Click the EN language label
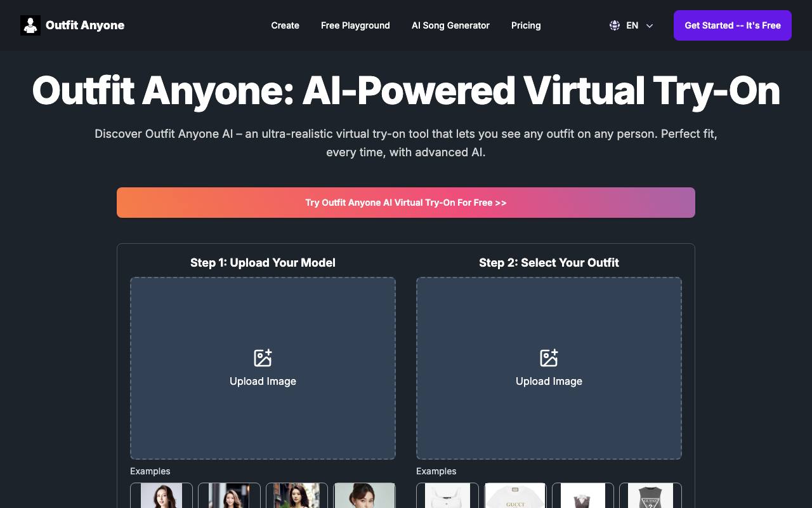812x508 pixels. click(632, 25)
